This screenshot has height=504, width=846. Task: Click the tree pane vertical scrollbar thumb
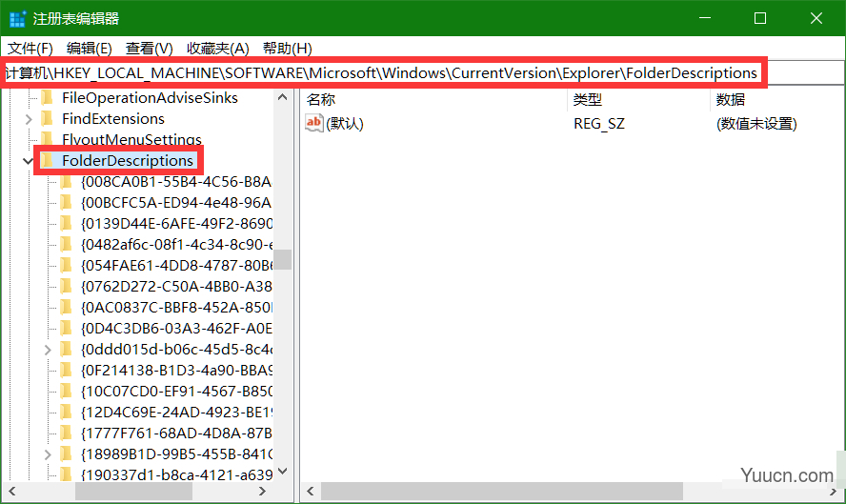pyautogui.click(x=282, y=259)
